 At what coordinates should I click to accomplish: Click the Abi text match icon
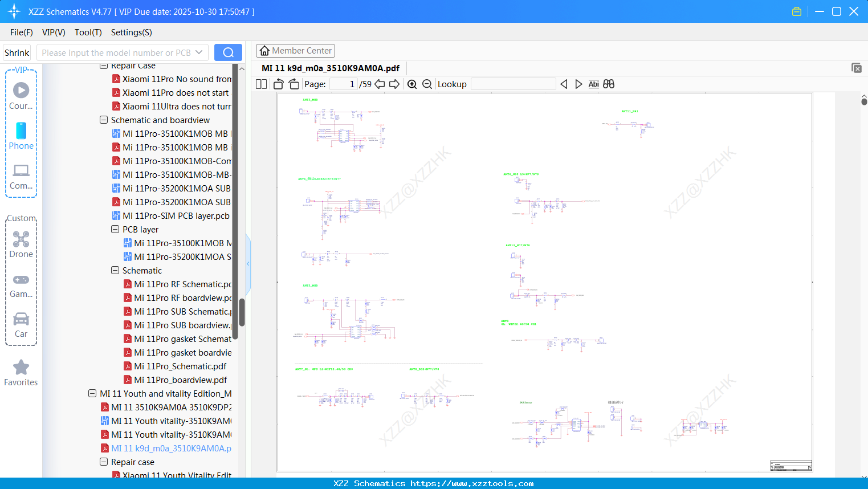(594, 84)
